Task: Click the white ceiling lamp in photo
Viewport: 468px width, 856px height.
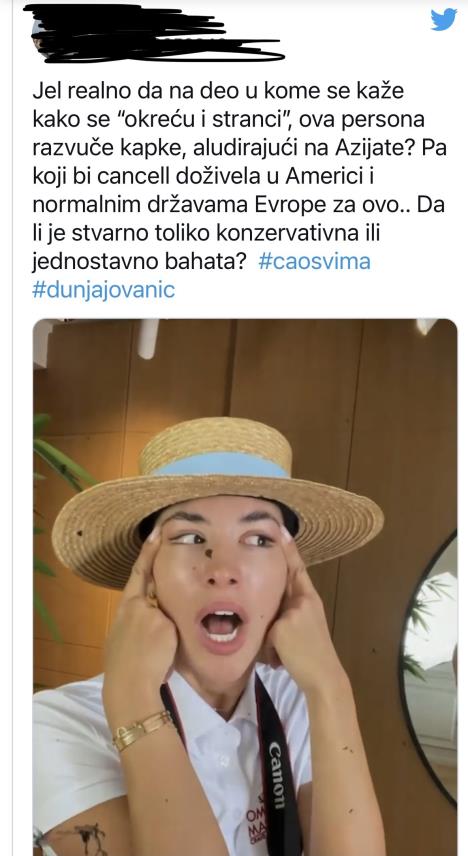Action: (147, 338)
